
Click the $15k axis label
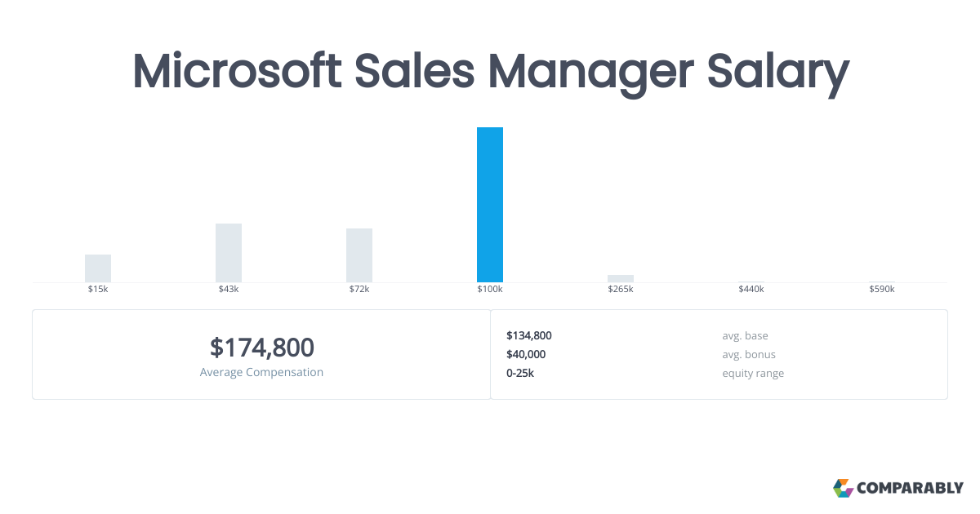(x=98, y=290)
